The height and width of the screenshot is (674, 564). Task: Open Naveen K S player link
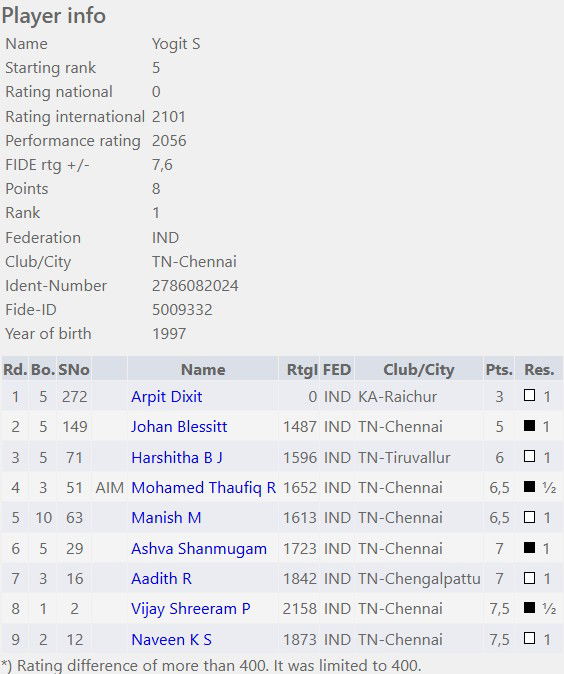click(x=171, y=640)
